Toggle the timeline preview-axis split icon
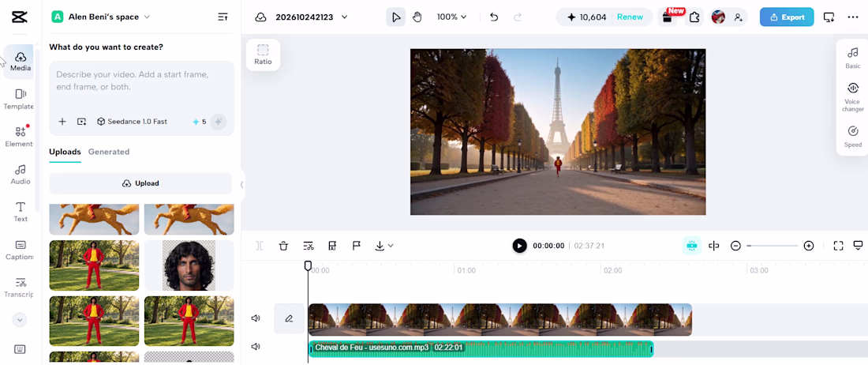The image size is (868, 365). coord(714,246)
